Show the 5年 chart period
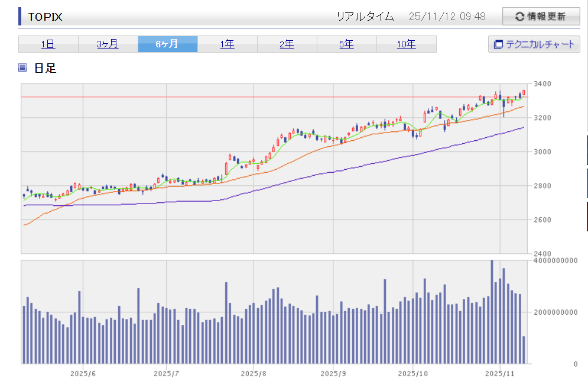The height and width of the screenshot is (381, 588). click(346, 44)
